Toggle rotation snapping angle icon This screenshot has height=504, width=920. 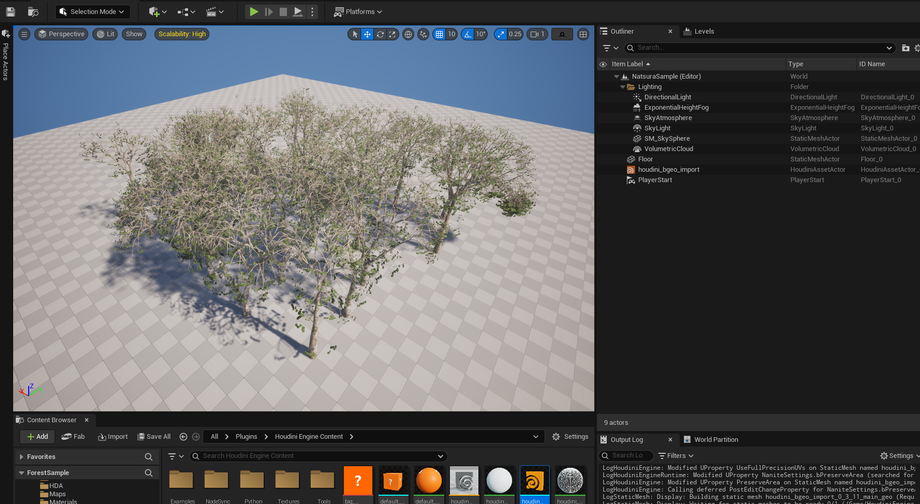pos(467,34)
